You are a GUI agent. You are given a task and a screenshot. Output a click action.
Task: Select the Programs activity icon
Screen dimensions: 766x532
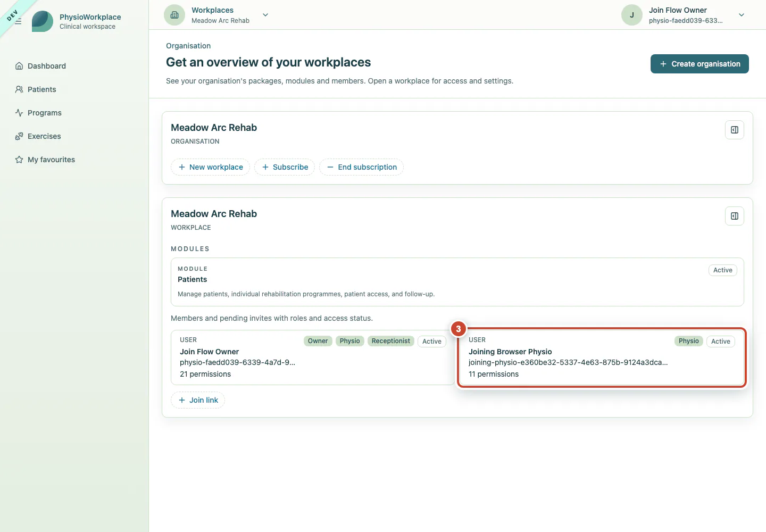(19, 113)
